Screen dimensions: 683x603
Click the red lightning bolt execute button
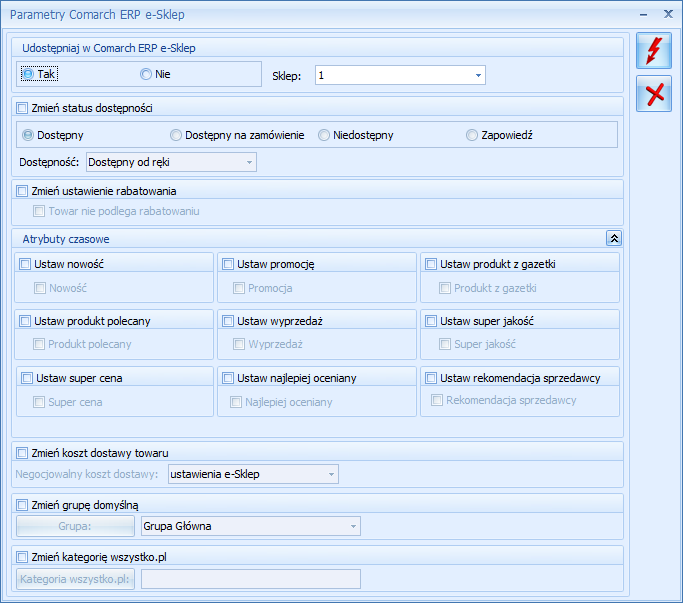pos(653,51)
